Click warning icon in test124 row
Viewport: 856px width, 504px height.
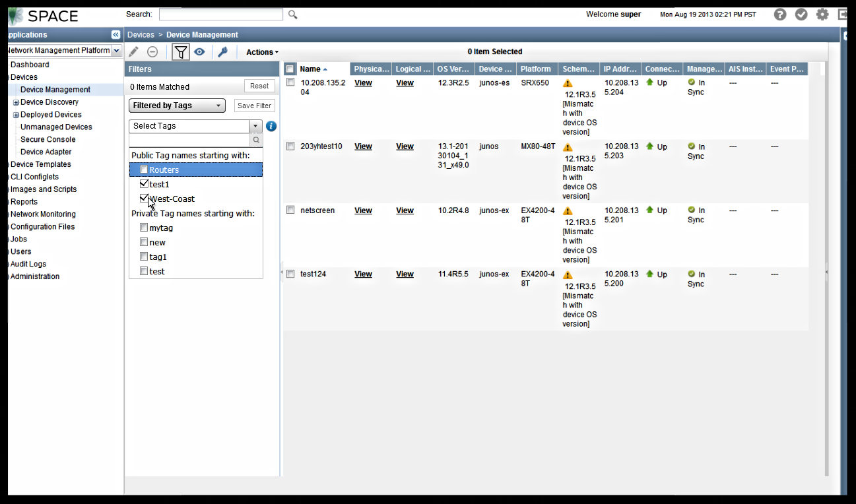click(x=568, y=274)
